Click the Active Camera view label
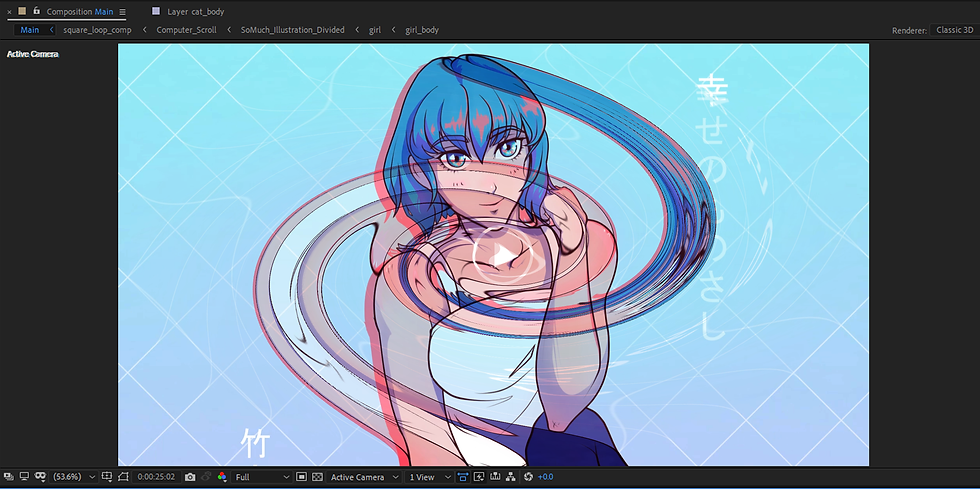Screen dimensions: 980x489 pos(32,54)
